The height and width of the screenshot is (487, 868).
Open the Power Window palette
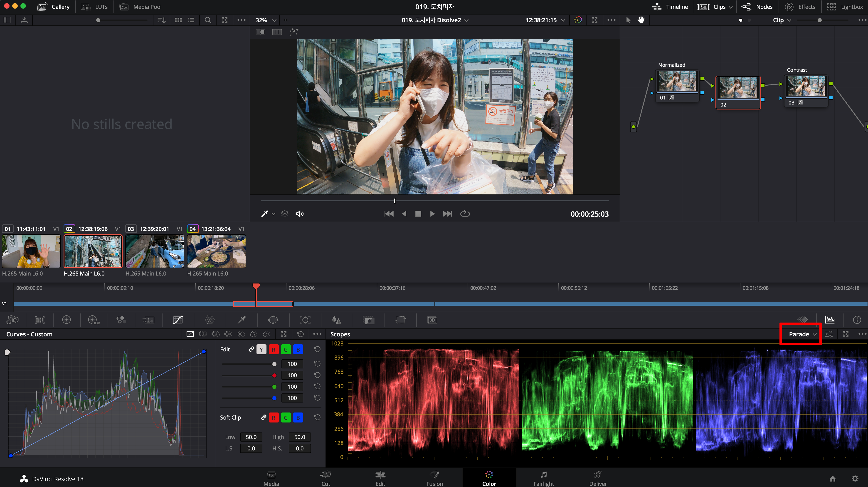[273, 320]
